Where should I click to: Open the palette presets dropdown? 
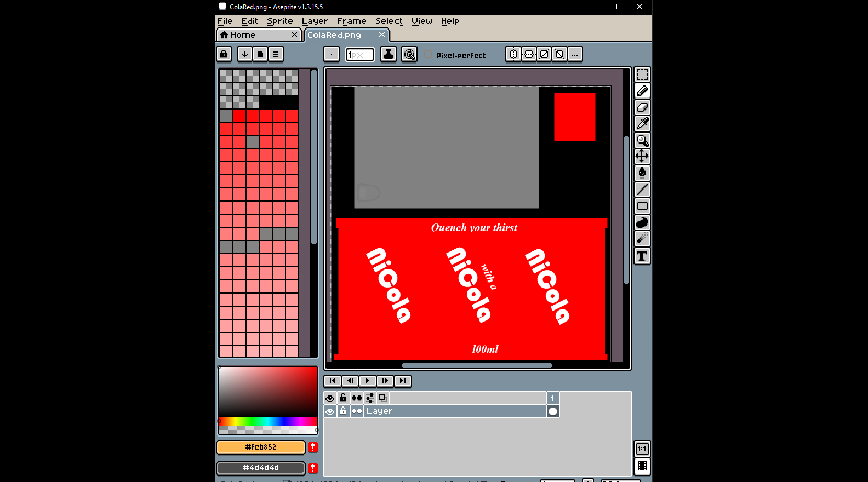(245, 54)
